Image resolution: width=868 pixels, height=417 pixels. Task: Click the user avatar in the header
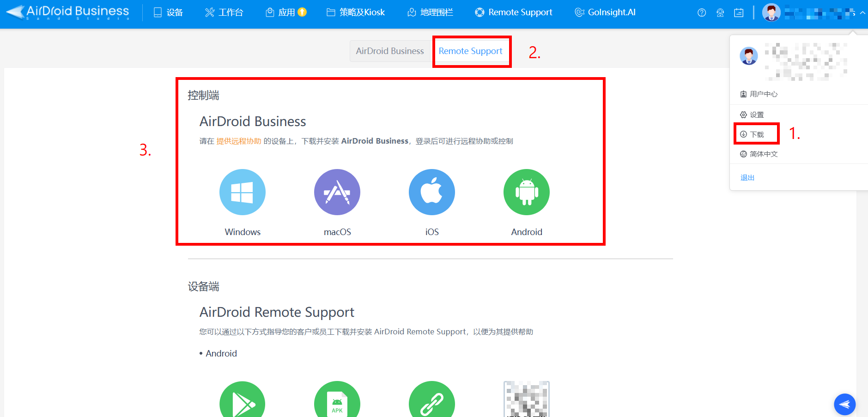(x=771, y=12)
